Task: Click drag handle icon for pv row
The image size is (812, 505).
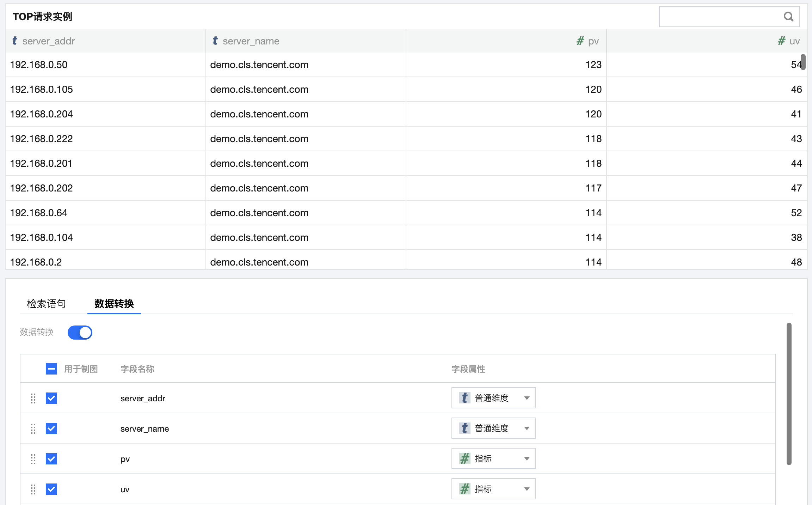Action: [33, 459]
